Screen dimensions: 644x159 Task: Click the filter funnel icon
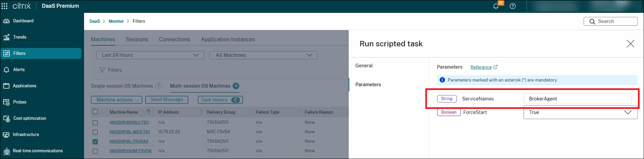102,70
